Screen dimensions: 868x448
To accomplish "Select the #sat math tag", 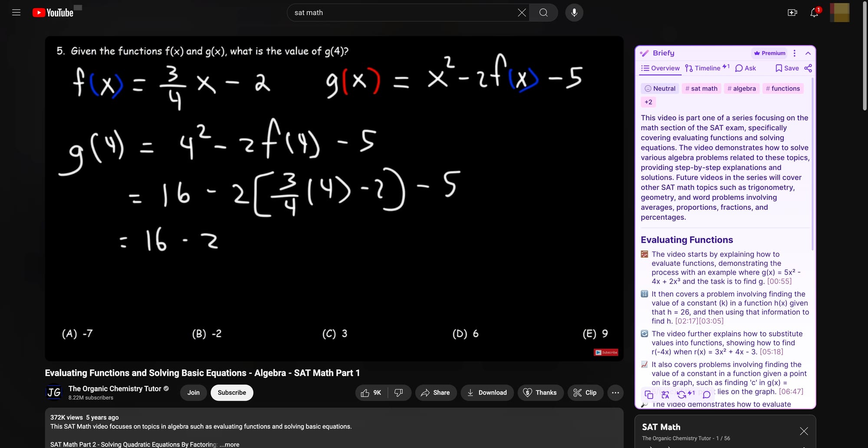I will click(x=701, y=88).
